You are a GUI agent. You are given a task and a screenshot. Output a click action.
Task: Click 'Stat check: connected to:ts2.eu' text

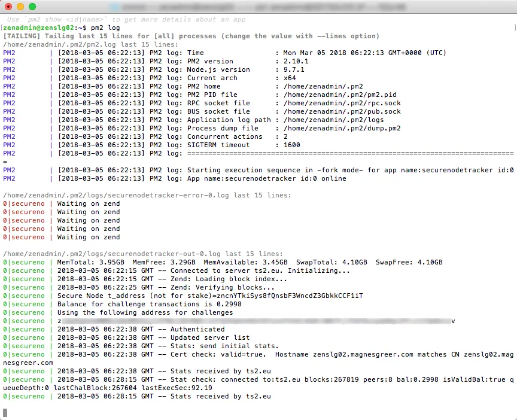point(235,380)
